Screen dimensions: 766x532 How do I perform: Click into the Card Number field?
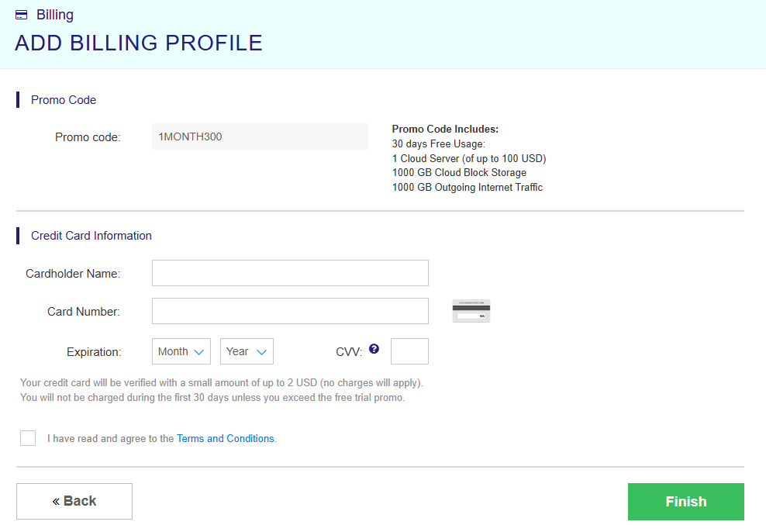pos(290,311)
